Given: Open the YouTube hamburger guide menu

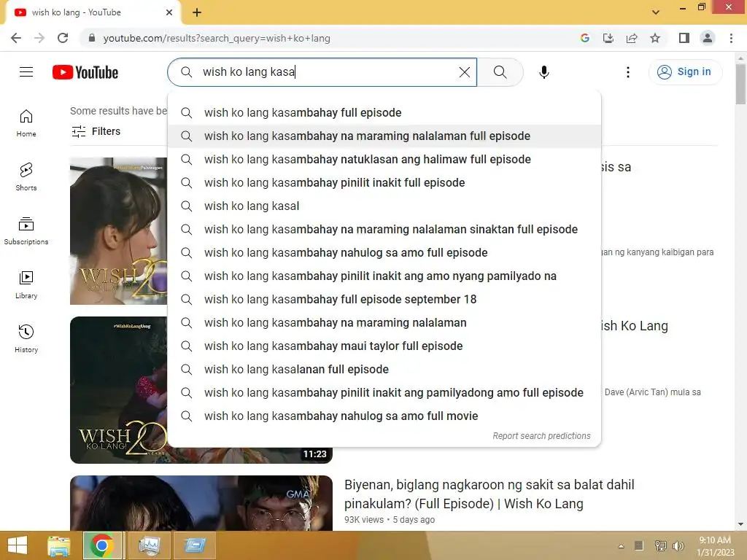Looking at the screenshot, I should click(x=26, y=72).
